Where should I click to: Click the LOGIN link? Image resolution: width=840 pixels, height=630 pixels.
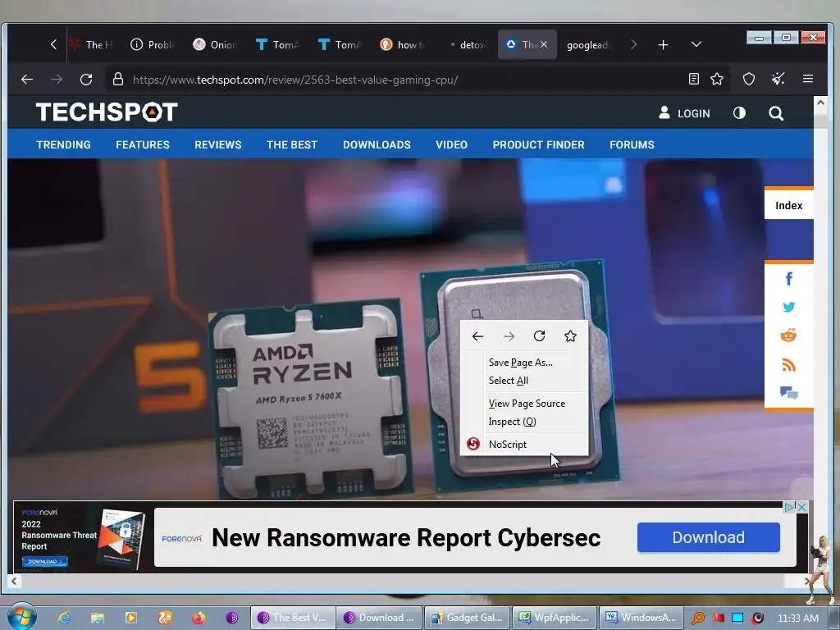[x=684, y=113]
